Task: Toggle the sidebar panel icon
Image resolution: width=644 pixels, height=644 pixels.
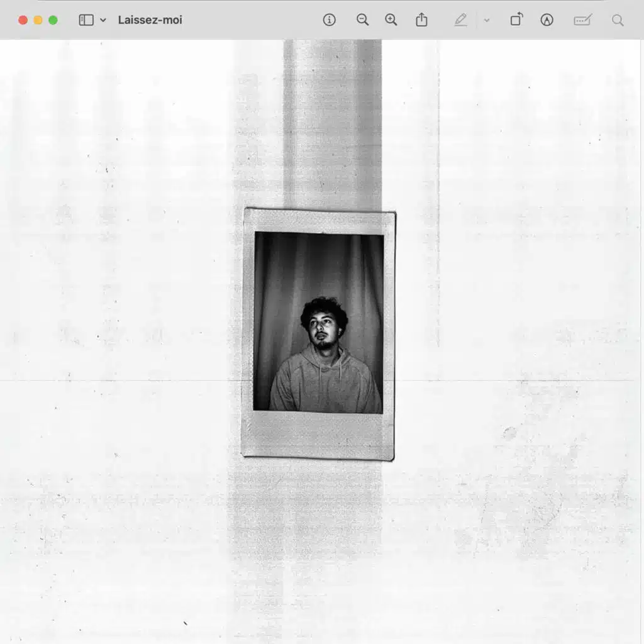Action: (86, 20)
